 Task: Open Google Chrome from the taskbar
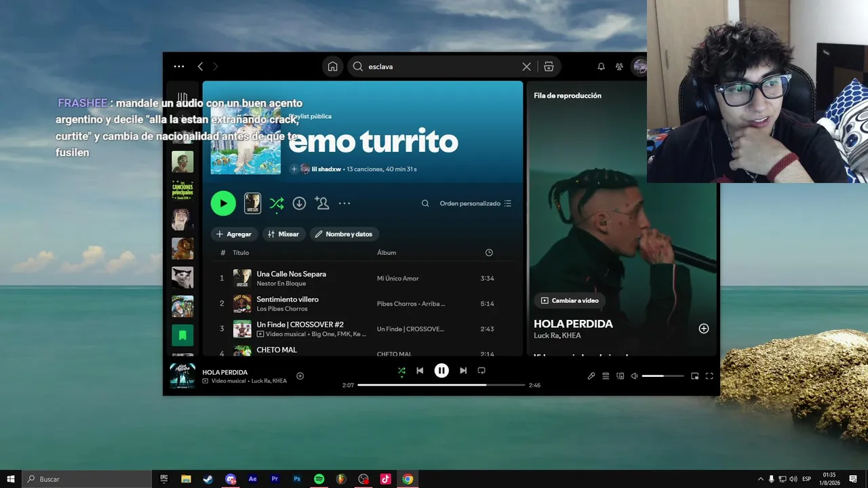408,479
